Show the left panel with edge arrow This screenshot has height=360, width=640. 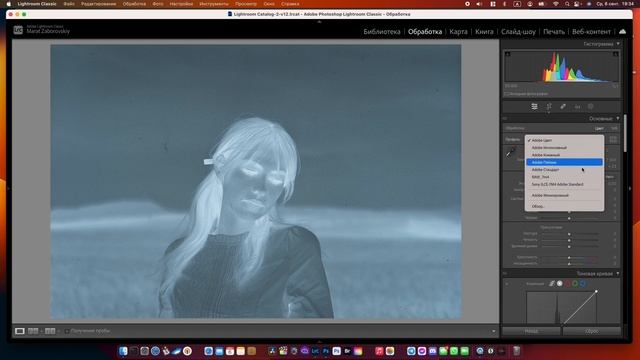8,189
